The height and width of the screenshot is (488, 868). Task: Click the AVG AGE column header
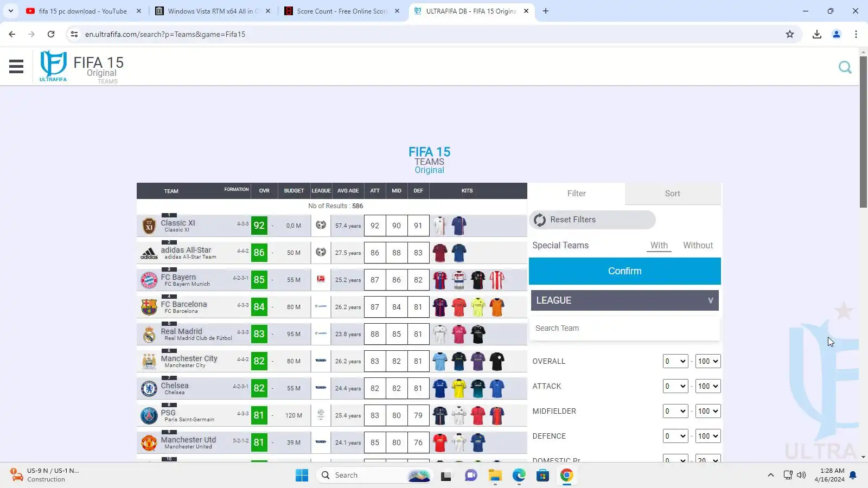(x=348, y=191)
